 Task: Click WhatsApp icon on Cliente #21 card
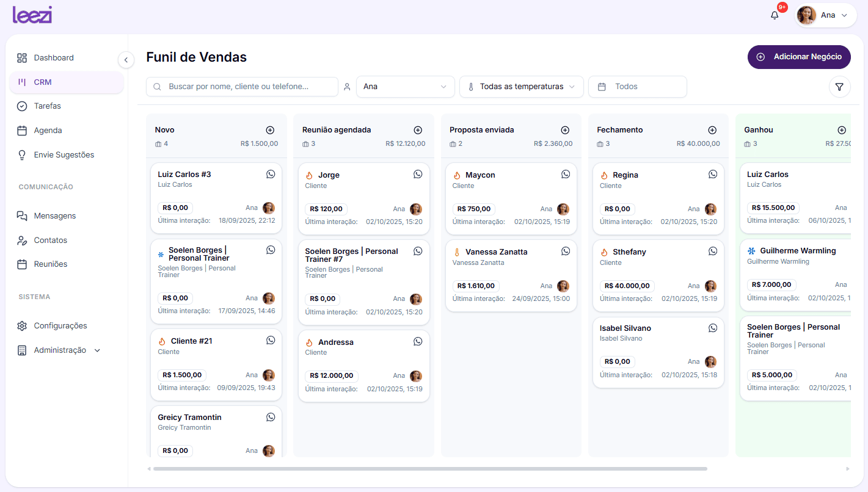(x=271, y=341)
